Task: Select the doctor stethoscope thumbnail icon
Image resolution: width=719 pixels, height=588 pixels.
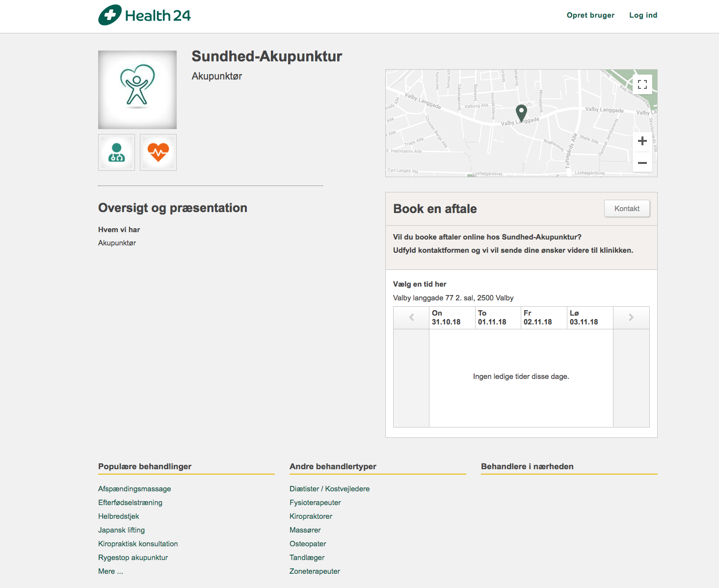Action: click(116, 153)
